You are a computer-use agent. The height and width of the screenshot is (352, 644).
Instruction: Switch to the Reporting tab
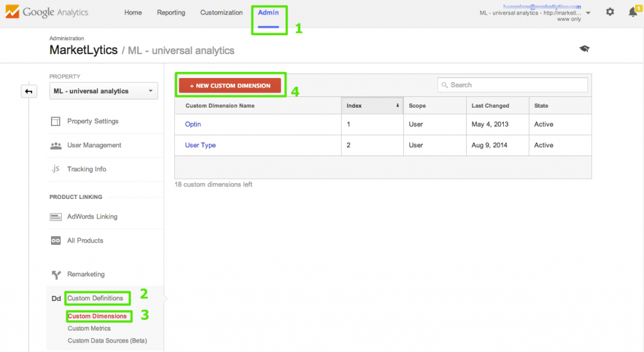[x=171, y=13]
